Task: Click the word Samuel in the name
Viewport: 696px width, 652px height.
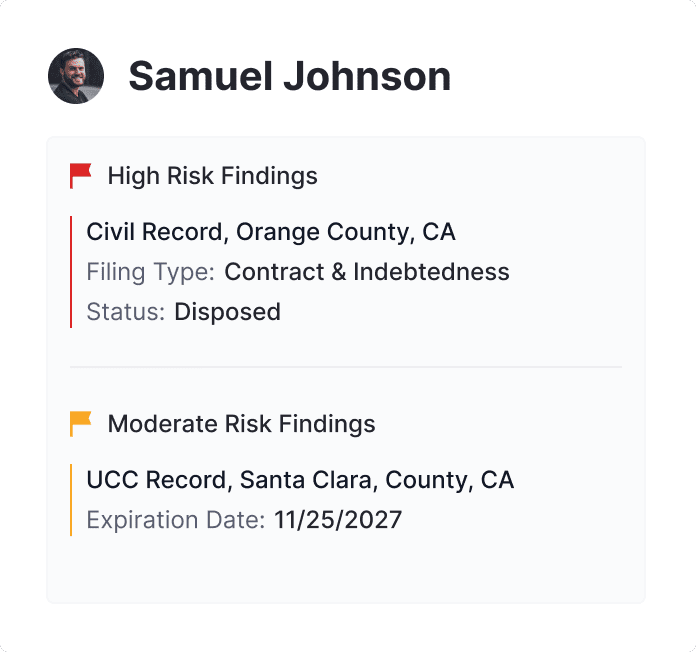Action: pos(202,76)
